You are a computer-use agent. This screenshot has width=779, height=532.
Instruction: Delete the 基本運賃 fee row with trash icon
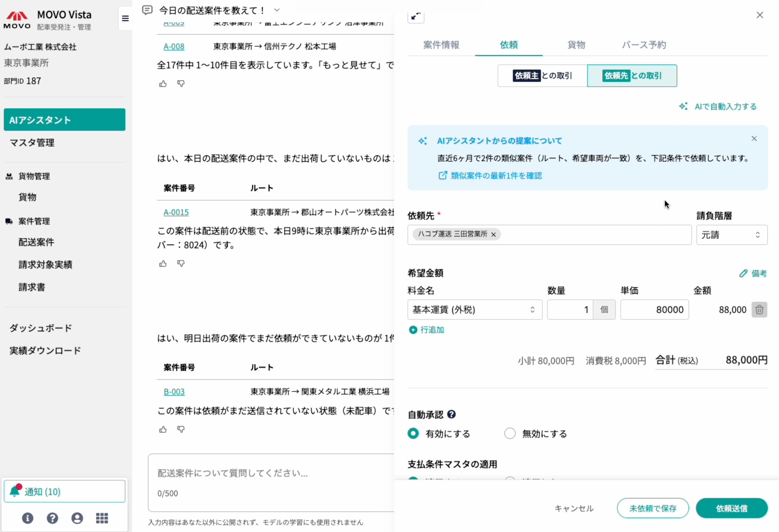(x=759, y=310)
